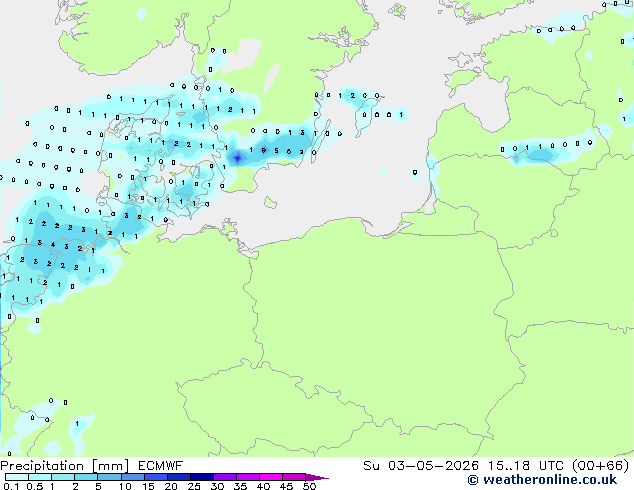Click the dark blue precipitation maximum cell
634x490 pixels.
[237, 158]
